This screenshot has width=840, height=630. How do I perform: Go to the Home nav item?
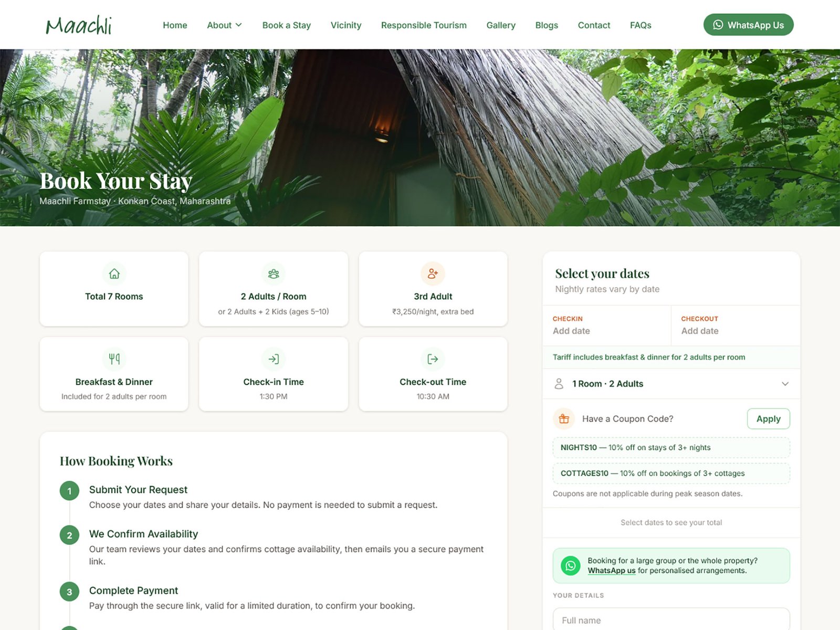[175, 25]
